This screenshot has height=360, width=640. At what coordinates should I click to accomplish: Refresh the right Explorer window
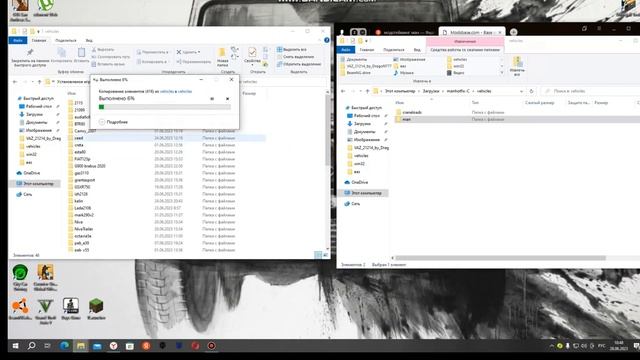[x=531, y=91]
